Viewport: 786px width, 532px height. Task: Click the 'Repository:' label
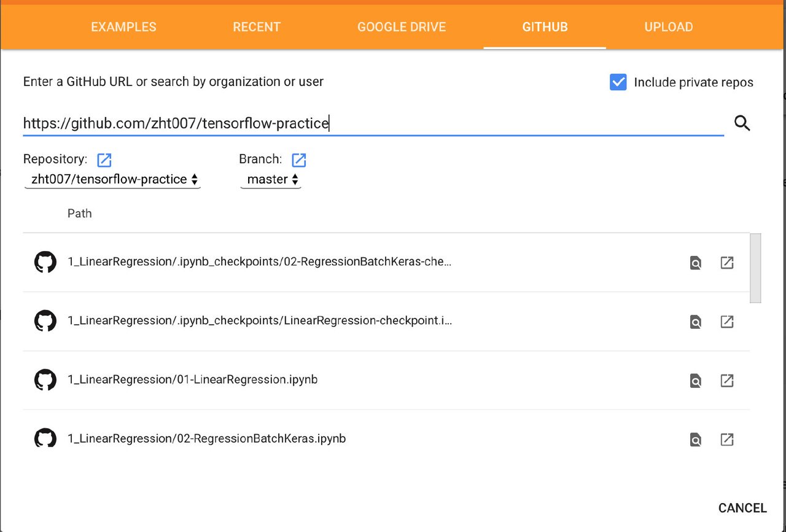[55, 159]
